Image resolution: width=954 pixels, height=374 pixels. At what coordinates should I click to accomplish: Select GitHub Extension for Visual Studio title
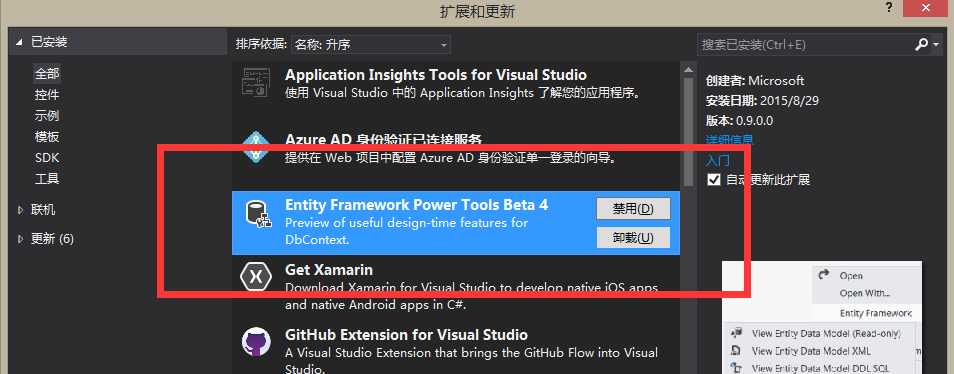[x=406, y=335]
